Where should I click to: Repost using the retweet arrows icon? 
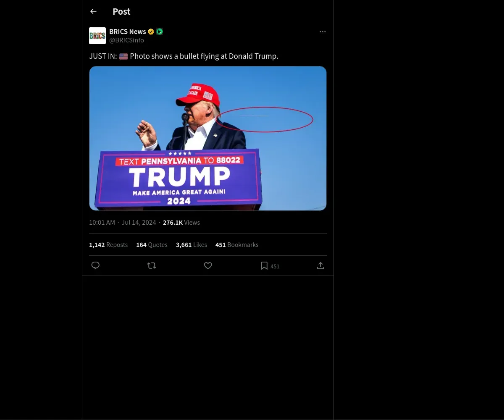pos(152,265)
